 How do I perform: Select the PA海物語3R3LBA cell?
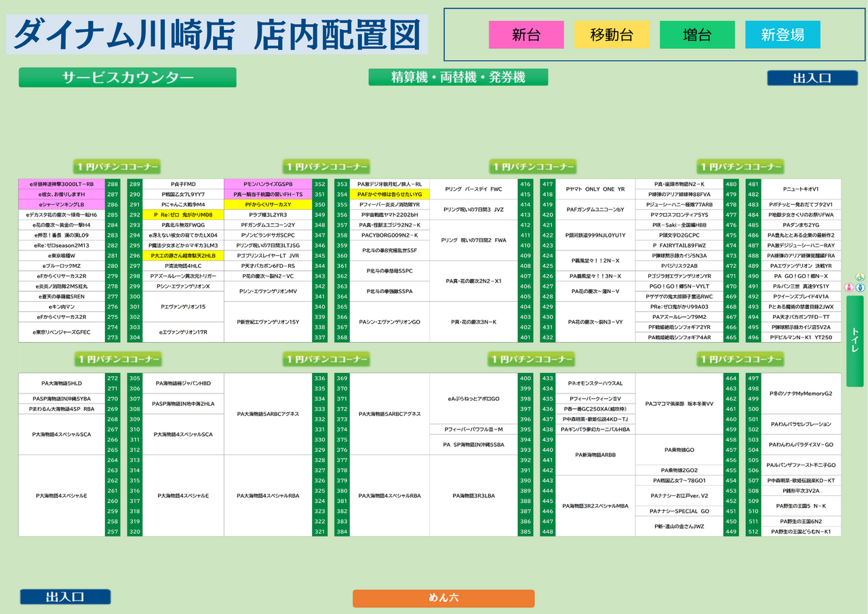(473, 496)
